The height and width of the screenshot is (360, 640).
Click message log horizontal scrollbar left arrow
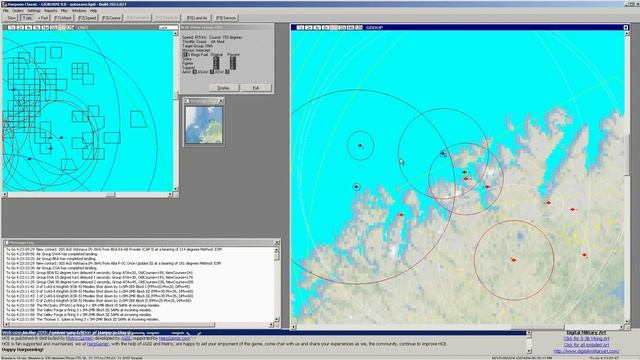pyautogui.click(x=7, y=325)
